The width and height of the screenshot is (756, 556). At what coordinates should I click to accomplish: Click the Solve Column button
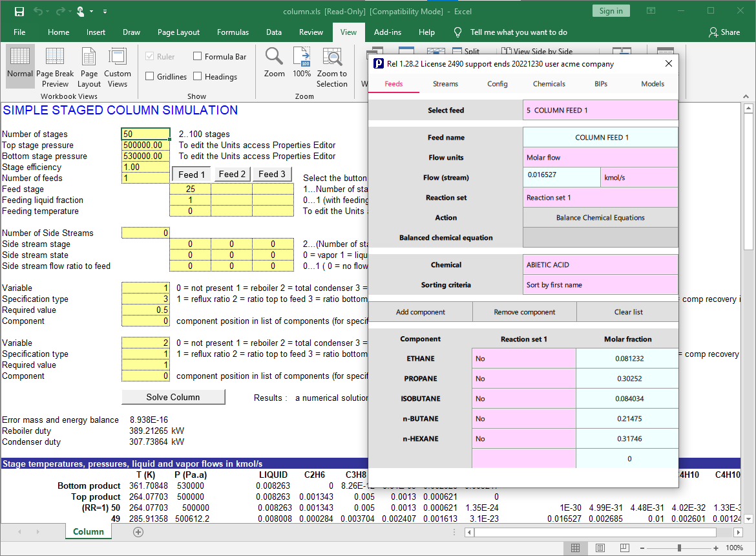coord(173,397)
